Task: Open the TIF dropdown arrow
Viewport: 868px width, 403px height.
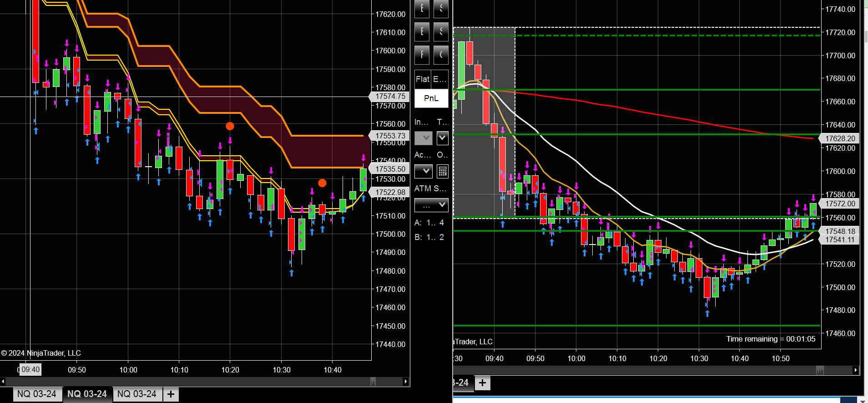Action: [443, 138]
